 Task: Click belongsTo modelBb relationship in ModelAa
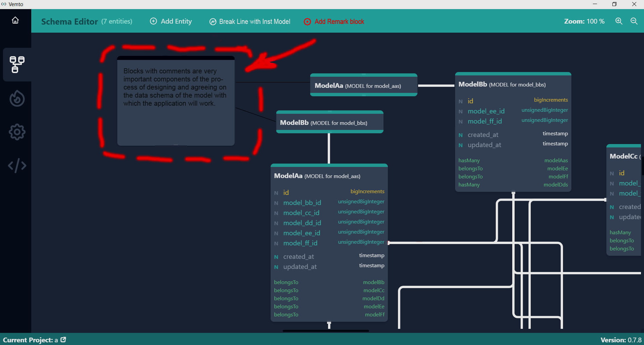[x=329, y=282]
